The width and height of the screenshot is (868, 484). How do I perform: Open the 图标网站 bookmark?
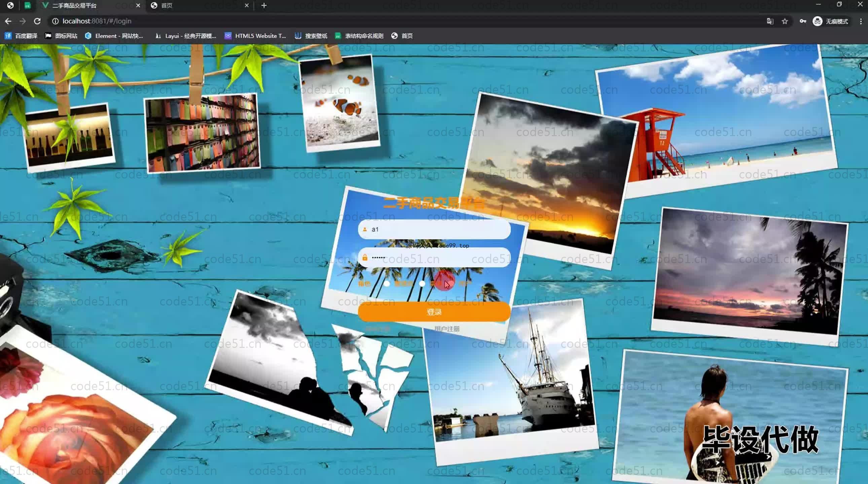point(61,36)
